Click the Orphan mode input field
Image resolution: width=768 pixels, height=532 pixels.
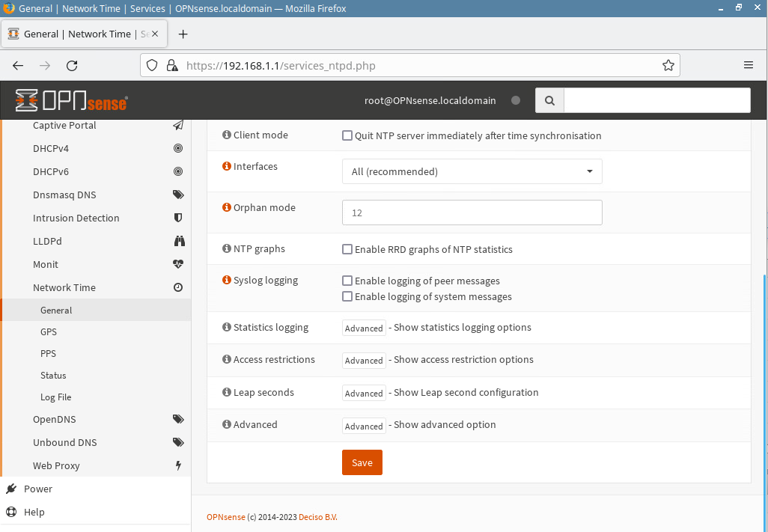(472, 213)
